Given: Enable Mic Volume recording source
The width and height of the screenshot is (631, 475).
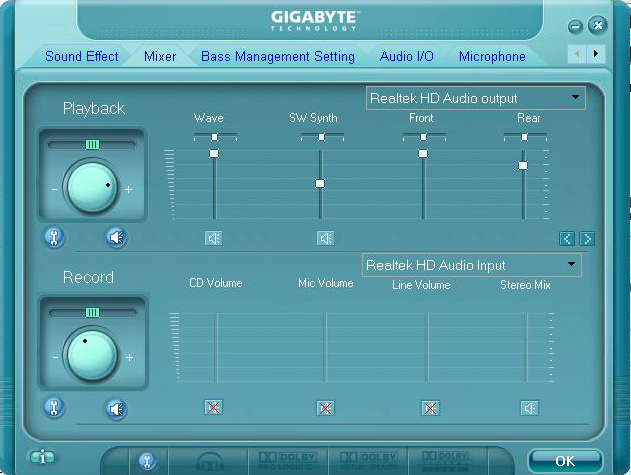Looking at the screenshot, I should (x=325, y=408).
